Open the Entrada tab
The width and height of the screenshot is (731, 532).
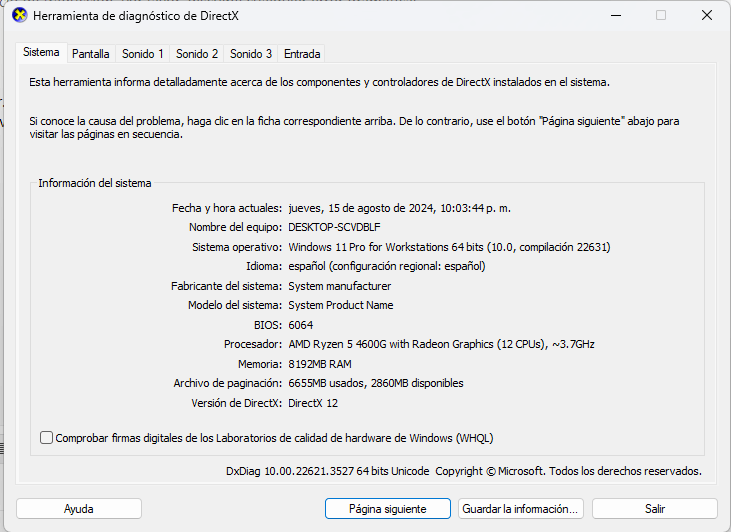pos(302,54)
